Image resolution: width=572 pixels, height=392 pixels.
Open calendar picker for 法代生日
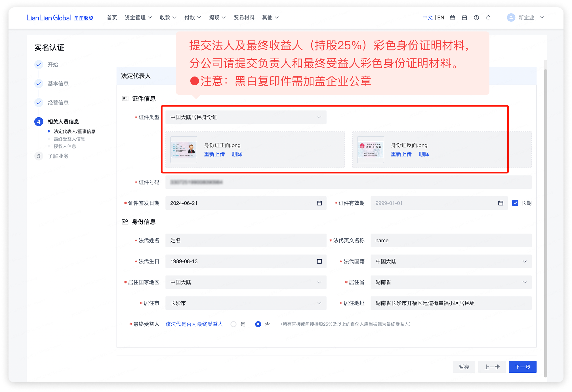coord(319,261)
